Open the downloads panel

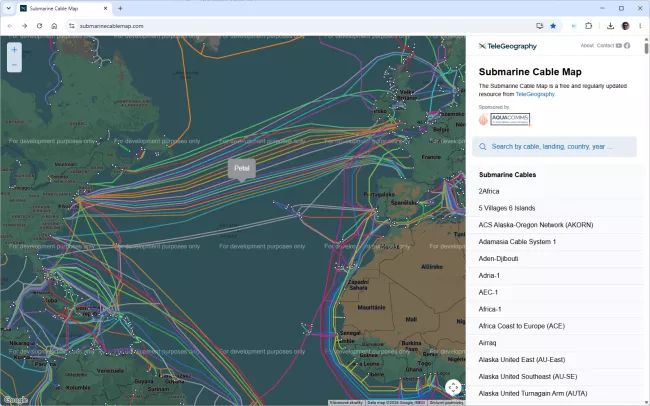point(610,26)
